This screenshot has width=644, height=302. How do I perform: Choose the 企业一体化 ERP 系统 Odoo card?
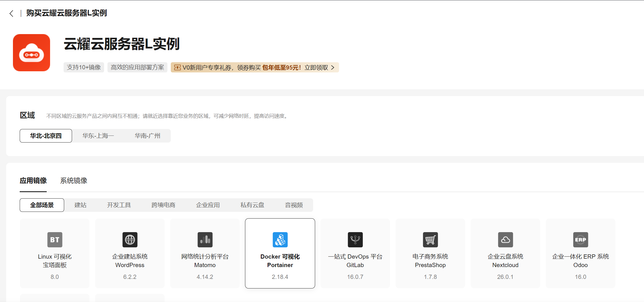pyautogui.click(x=580, y=253)
